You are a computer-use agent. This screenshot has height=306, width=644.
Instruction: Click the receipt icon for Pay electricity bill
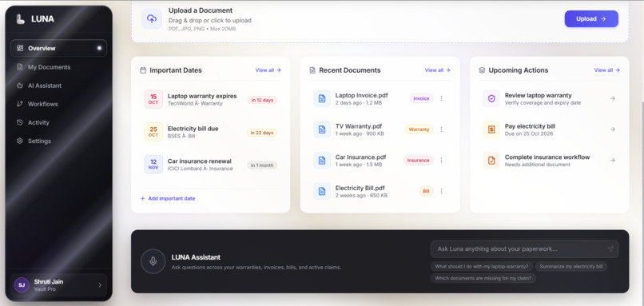pos(491,129)
